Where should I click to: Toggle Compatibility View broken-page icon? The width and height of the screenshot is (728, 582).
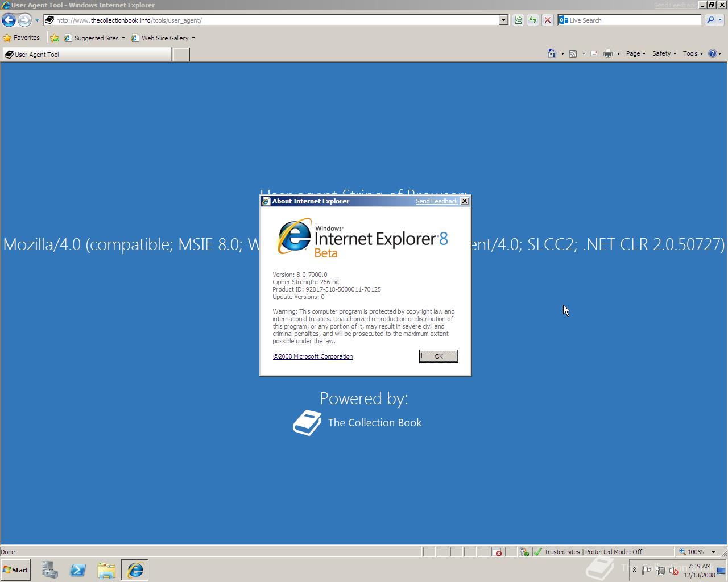[518, 20]
